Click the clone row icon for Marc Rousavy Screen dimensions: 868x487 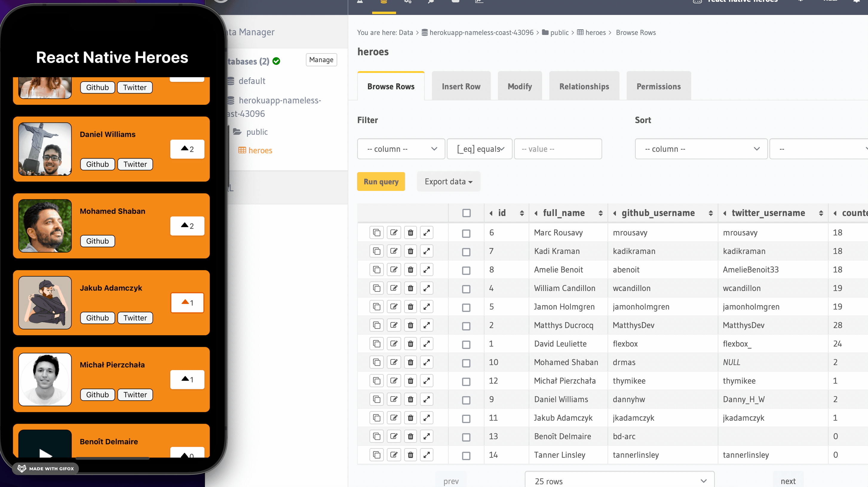coord(376,232)
